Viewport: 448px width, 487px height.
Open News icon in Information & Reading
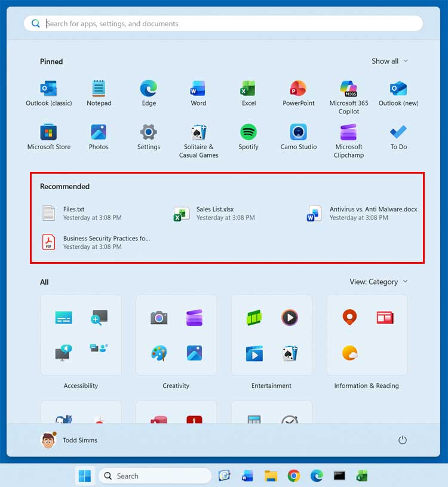(x=385, y=318)
